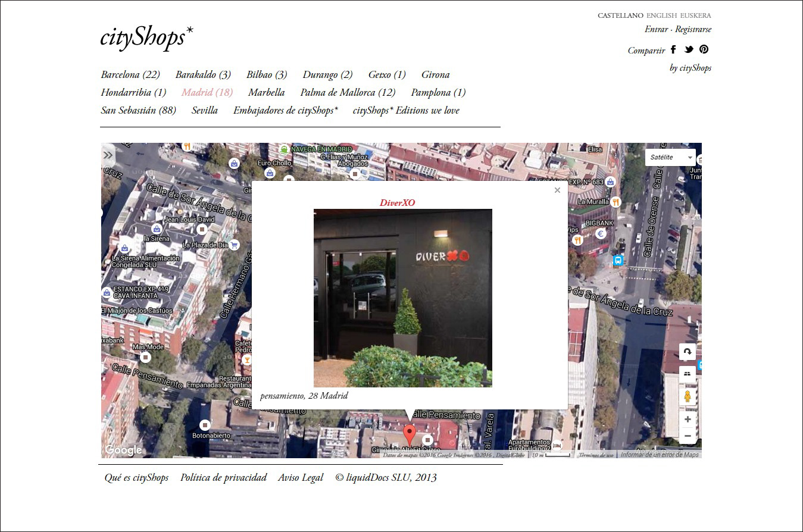Click the red DiverXO location marker
Screen dimensions: 803x532
click(409, 435)
